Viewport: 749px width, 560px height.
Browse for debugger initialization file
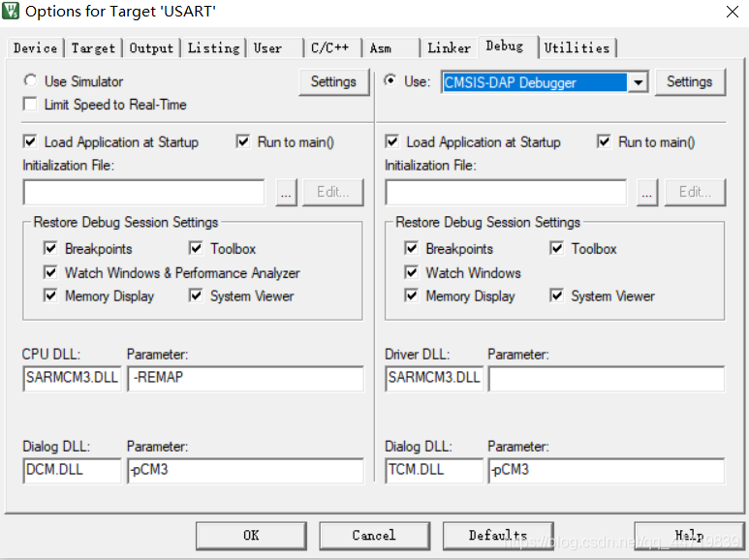[x=647, y=193]
